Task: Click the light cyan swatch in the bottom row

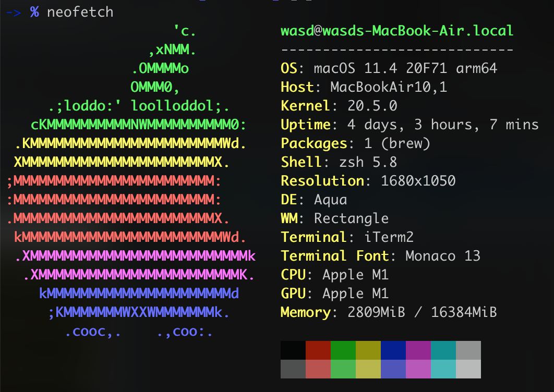Action: [443, 369]
